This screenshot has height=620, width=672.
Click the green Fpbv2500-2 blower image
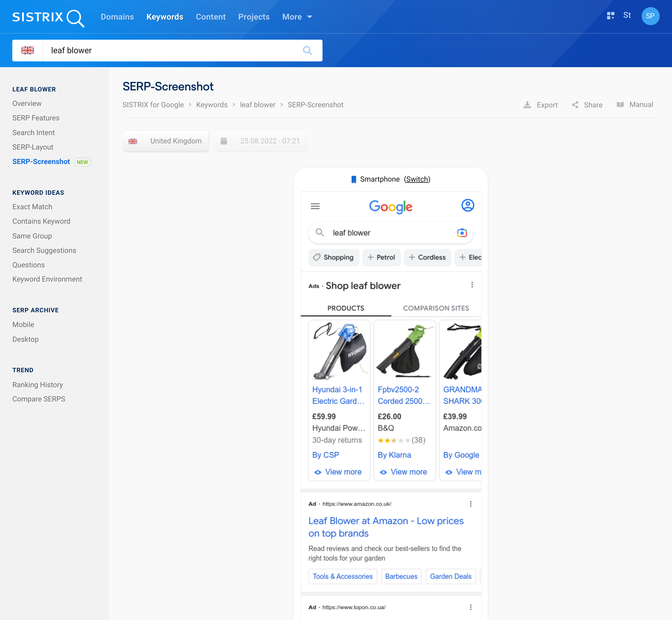(x=404, y=351)
